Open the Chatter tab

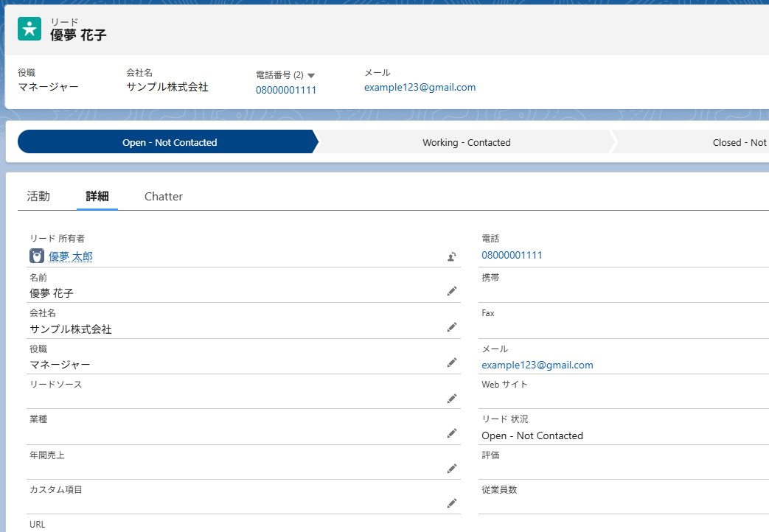coord(164,196)
